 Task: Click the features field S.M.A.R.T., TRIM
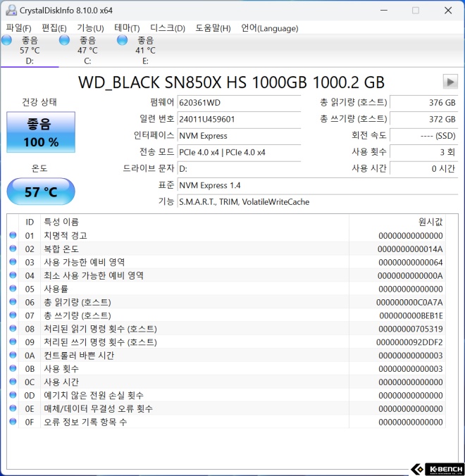(317, 201)
